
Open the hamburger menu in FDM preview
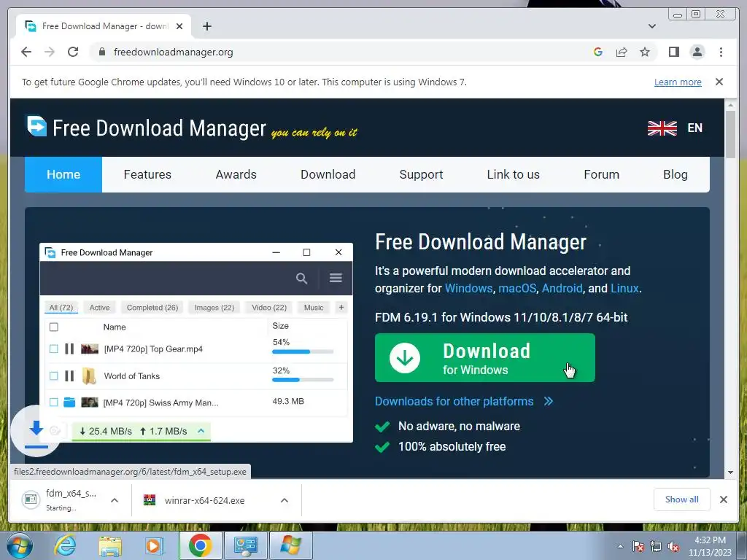[336, 278]
